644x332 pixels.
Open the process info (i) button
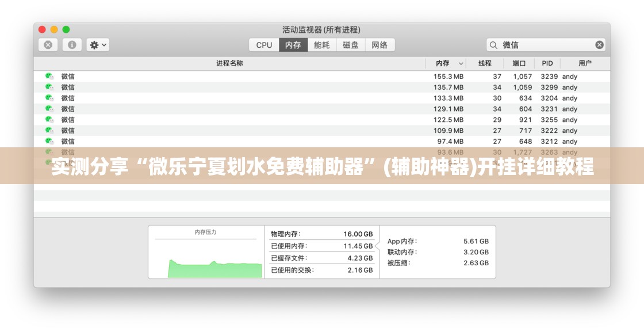(72, 45)
